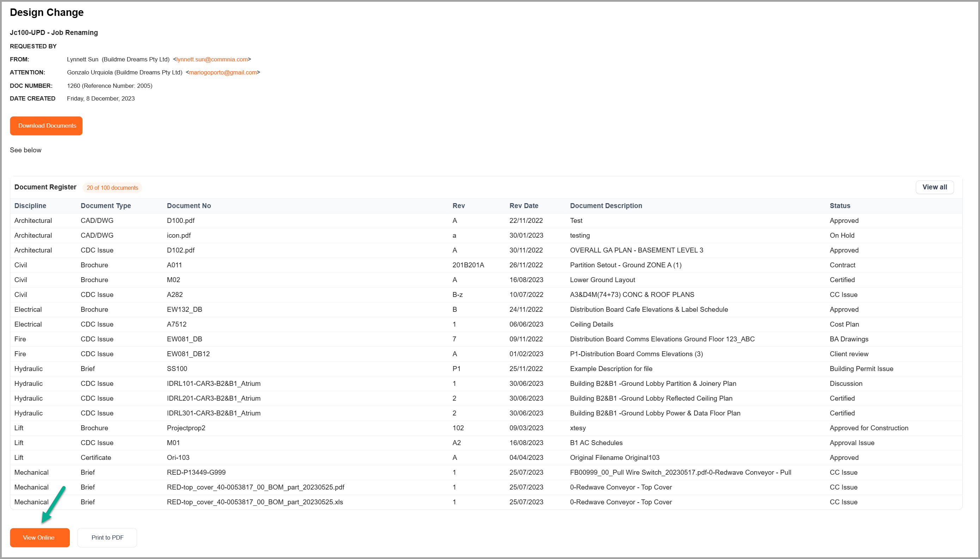Viewport: 980px width, 559px height.
Task: Select document RED-P13449-G999
Action: (196, 472)
